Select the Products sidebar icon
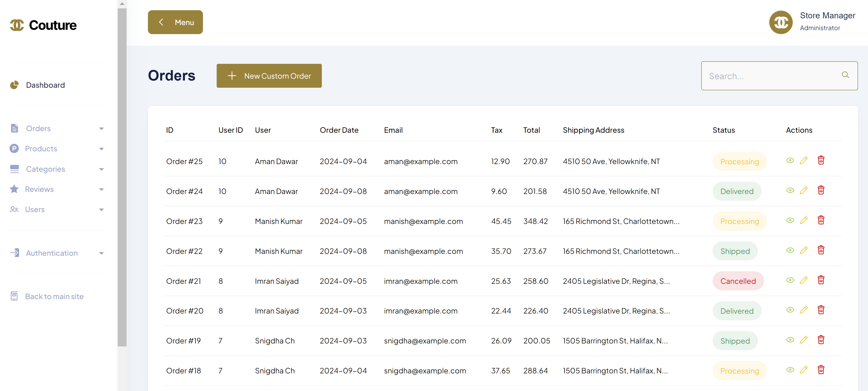 point(14,148)
